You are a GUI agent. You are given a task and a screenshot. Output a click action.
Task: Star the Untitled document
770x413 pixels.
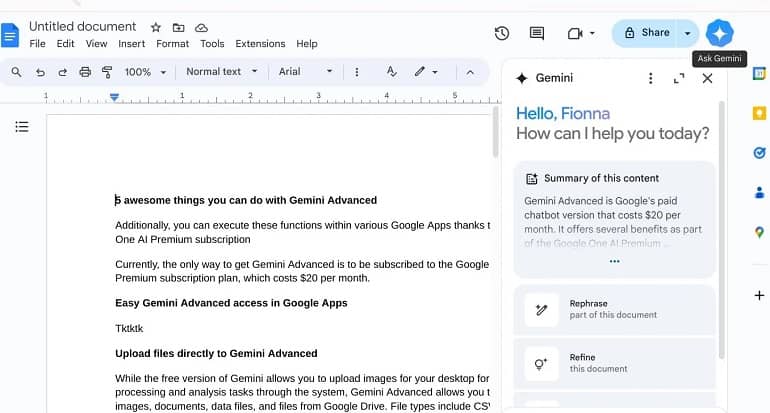coord(156,28)
